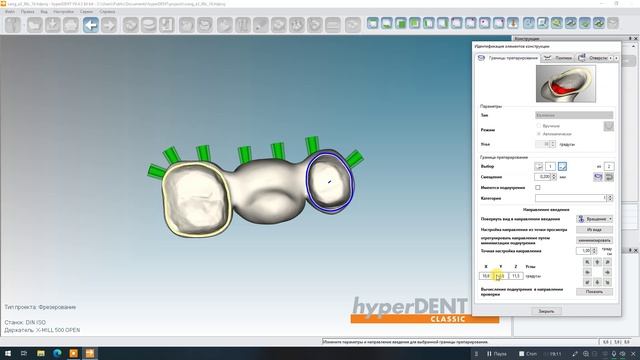Click Пауза in the recording bar
This screenshot has height=360, width=640.
(x=496, y=353)
